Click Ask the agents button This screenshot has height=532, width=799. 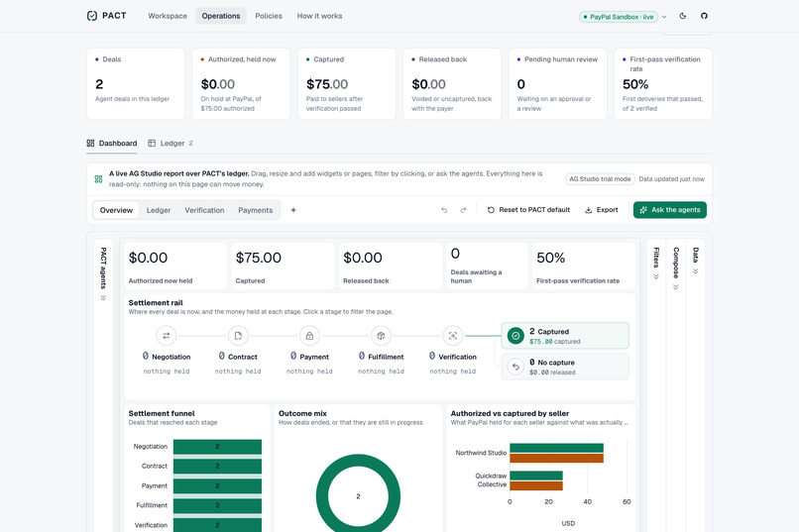[x=670, y=210]
